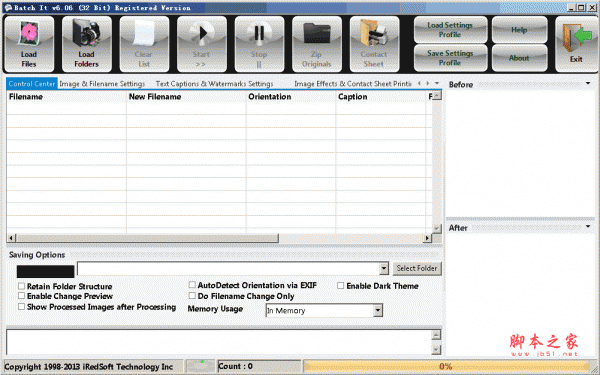Viewport: 600px width, 375px height.
Task: Click the Caption column header
Action: 380,97
